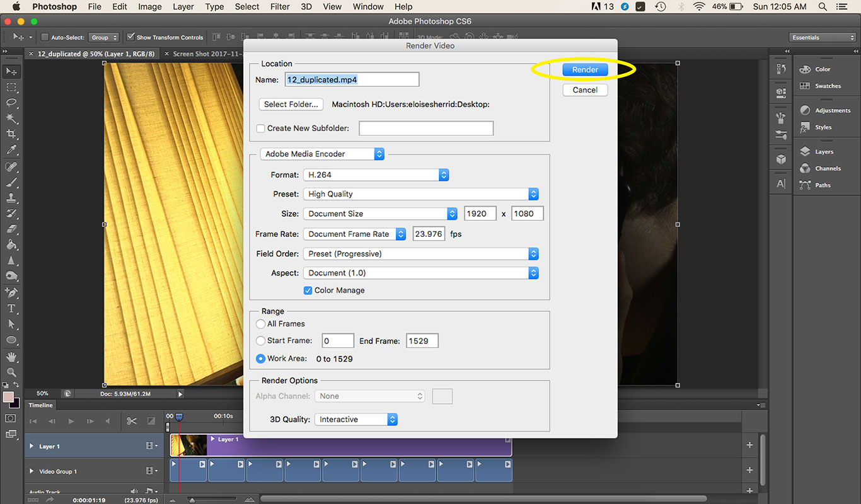Click the scissors split-at-playhead icon
Screen dimensions: 861x504
click(132, 421)
